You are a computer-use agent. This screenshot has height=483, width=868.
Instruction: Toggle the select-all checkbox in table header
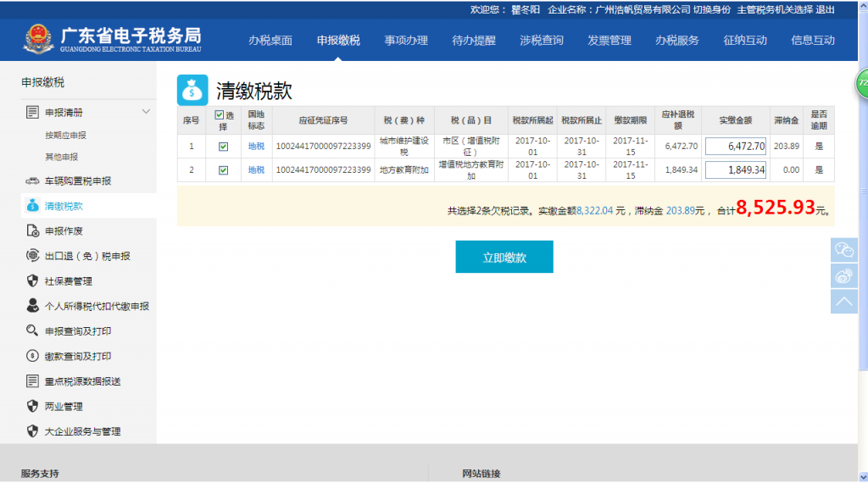tap(220, 115)
